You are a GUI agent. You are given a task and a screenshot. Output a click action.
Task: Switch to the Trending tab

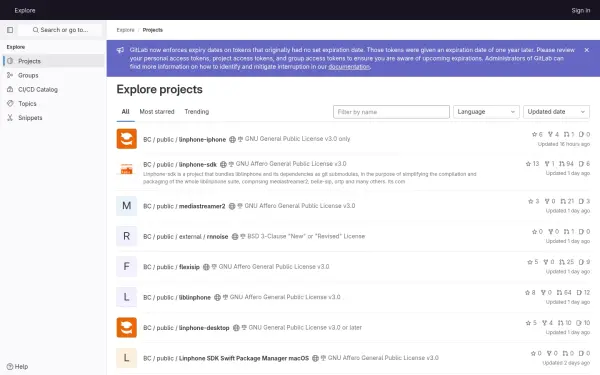(197, 112)
